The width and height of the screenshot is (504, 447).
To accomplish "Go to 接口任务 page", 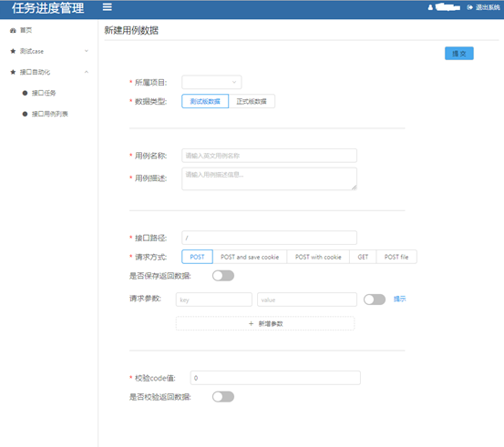I will point(44,93).
